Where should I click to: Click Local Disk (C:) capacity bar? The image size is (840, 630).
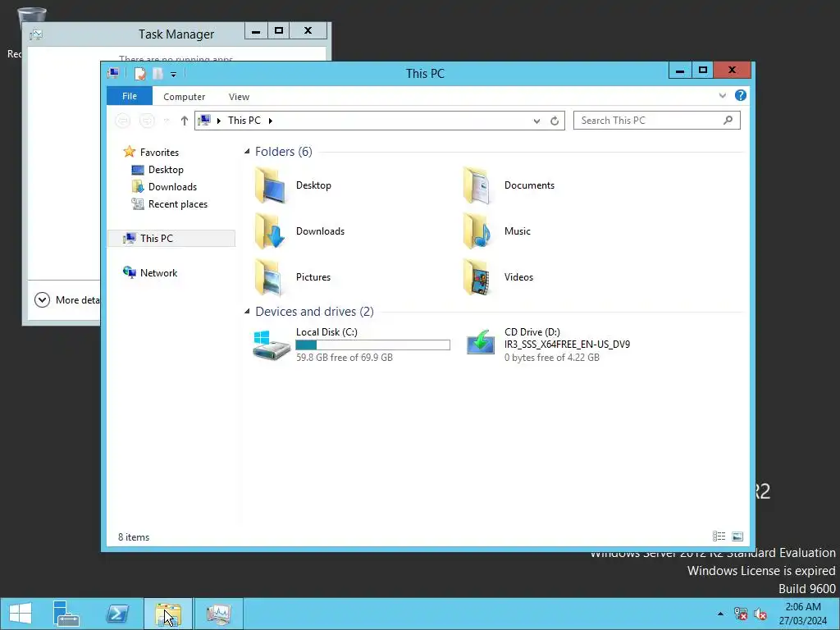(x=373, y=345)
